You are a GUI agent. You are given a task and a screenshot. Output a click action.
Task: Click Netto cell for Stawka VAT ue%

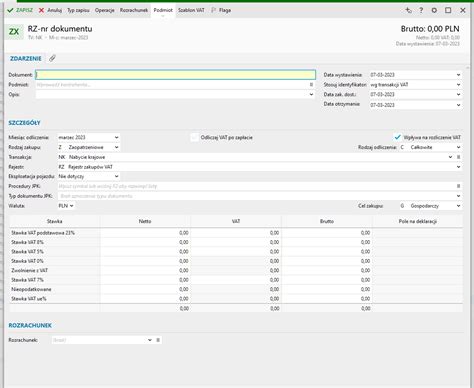coord(145,299)
